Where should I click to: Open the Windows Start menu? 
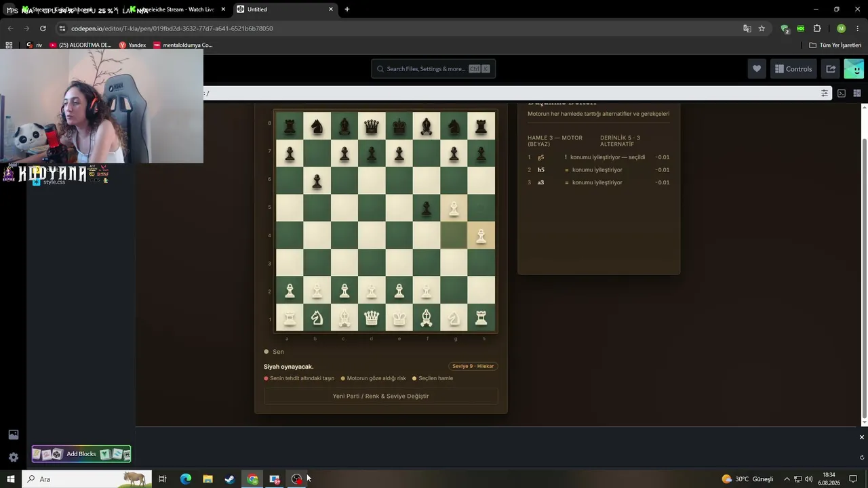tap(11, 479)
